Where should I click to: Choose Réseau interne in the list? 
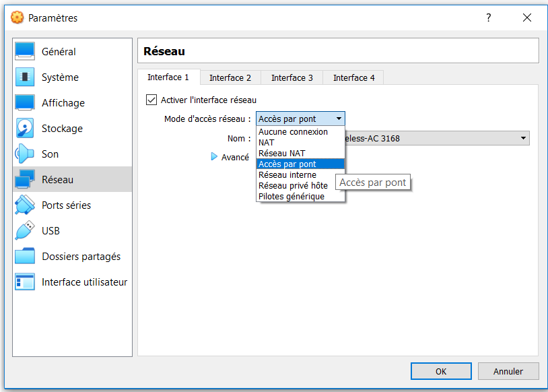pos(287,174)
